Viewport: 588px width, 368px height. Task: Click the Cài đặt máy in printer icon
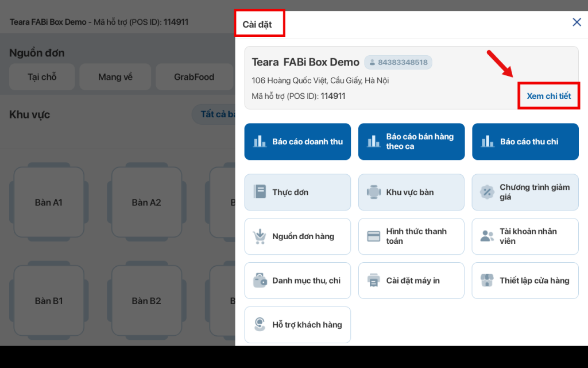point(374,281)
